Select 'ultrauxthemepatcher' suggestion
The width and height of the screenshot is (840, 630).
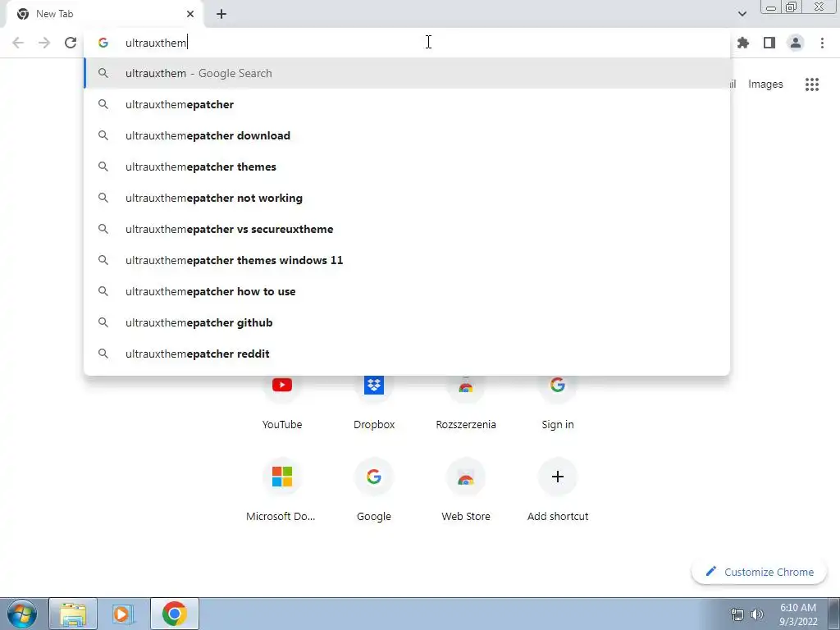point(407,104)
